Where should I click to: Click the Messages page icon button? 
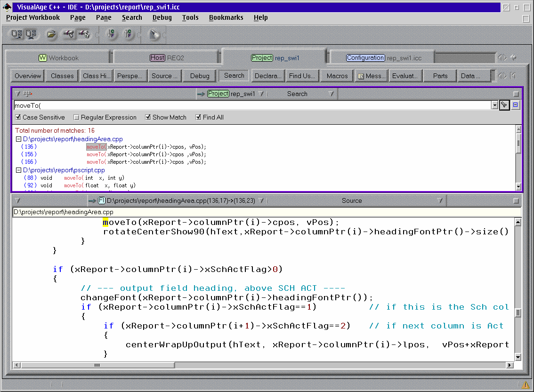(371, 76)
